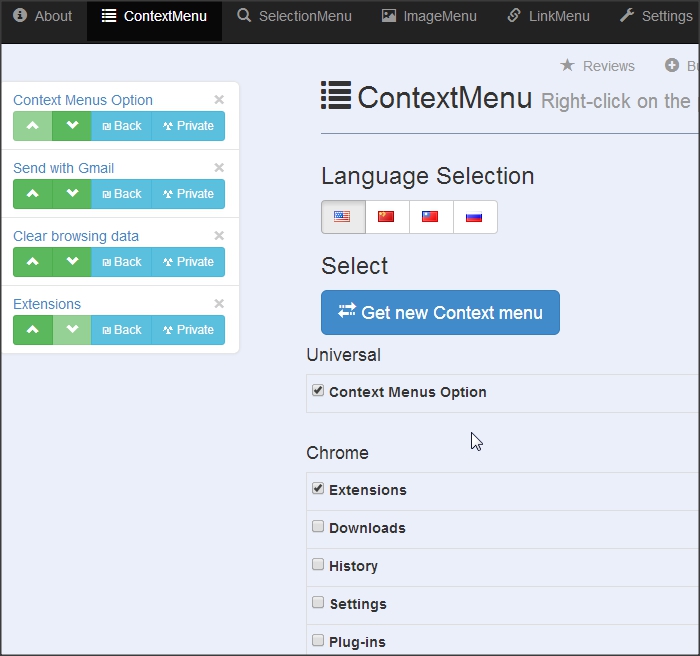Move Send with Gmail up

33,194
